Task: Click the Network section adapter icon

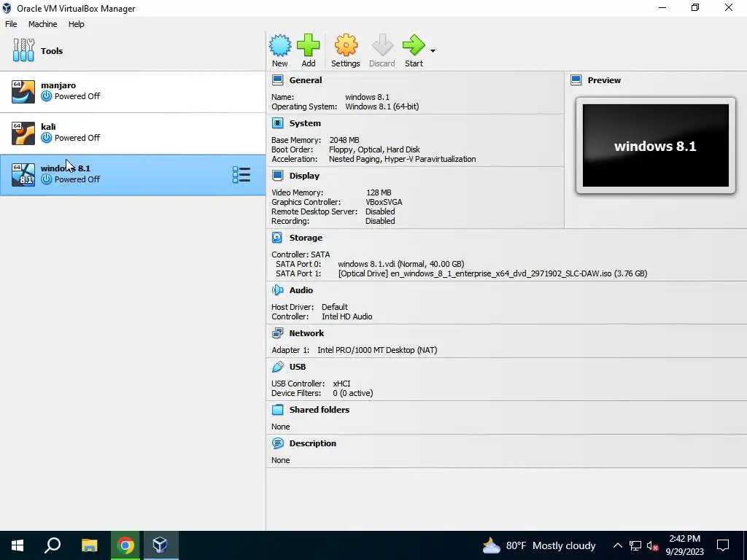Action: (x=277, y=333)
